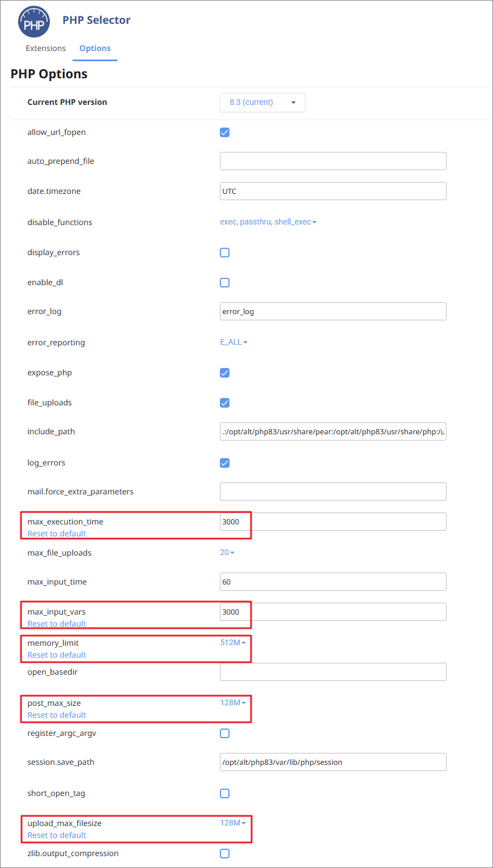The image size is (493, 868).
Task: Switch to the Extensions tab
Action: pyautogui.click(x=46, y=49)
